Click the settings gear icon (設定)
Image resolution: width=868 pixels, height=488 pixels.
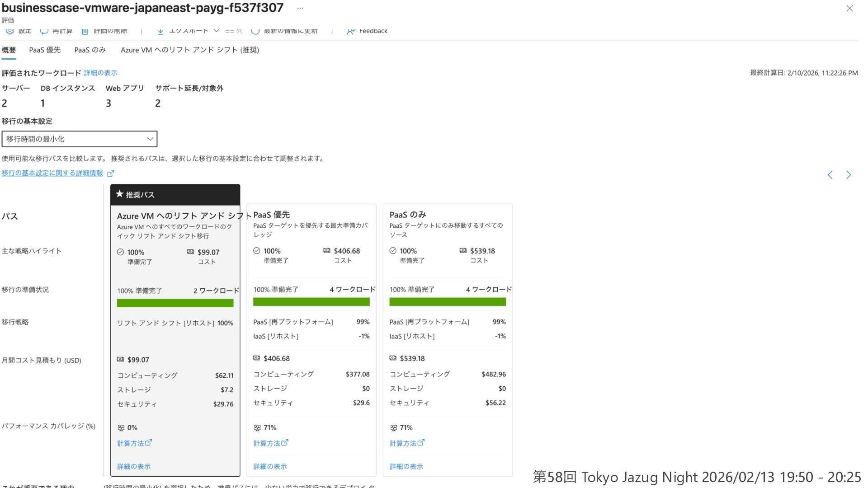tap(10, 31)
